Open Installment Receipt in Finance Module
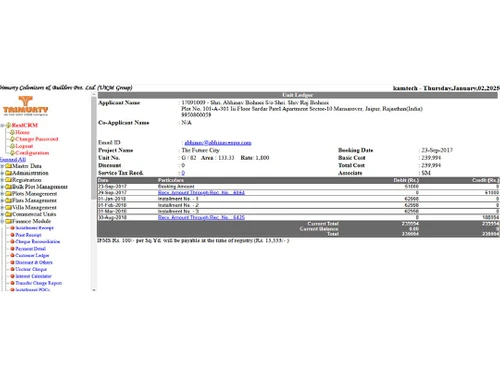This screenshot has width=500, height=375. coord(34,228)
